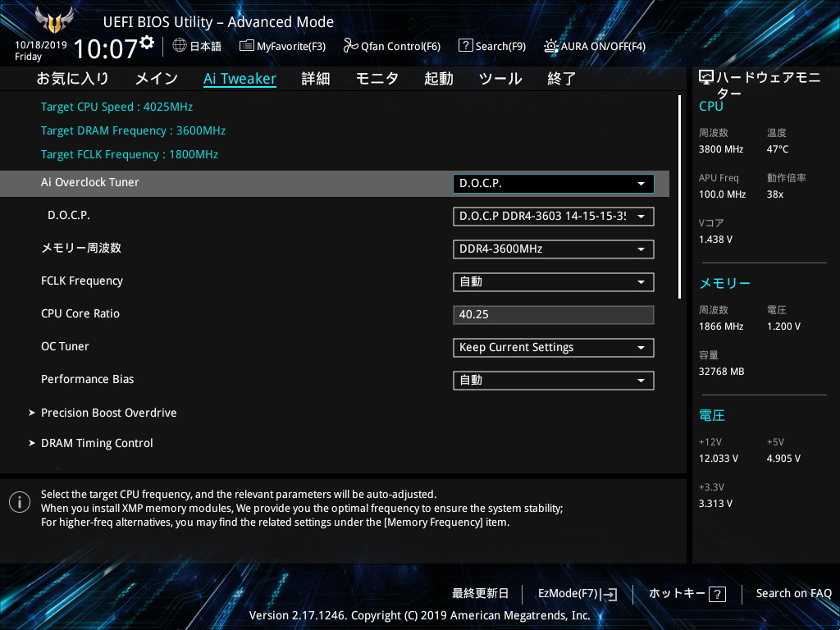The image size is (840, 630).
Task: Select the Ai Overclock Tuner row label
Action: (x=90, y=182)
